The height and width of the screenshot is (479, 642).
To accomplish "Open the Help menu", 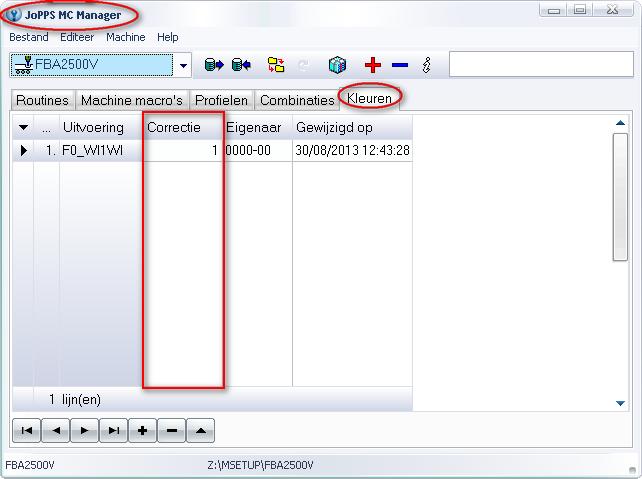I will pos(167,37).
